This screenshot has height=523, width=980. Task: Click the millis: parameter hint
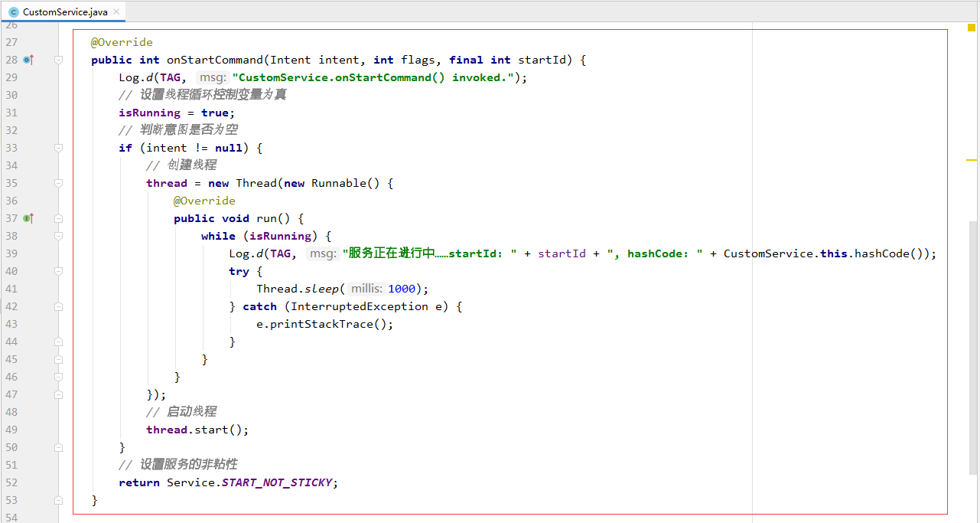click(x=366, y=289)
